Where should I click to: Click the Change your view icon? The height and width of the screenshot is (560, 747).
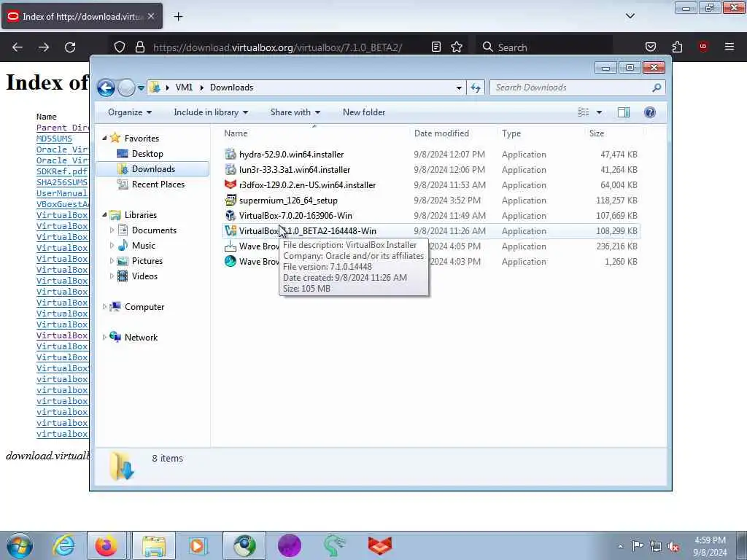coord(584,112)
